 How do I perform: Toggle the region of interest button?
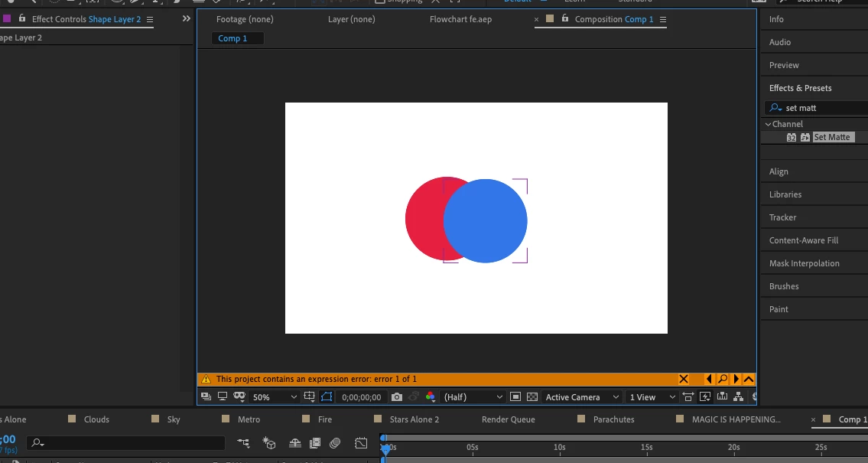[x=515, y=397]
